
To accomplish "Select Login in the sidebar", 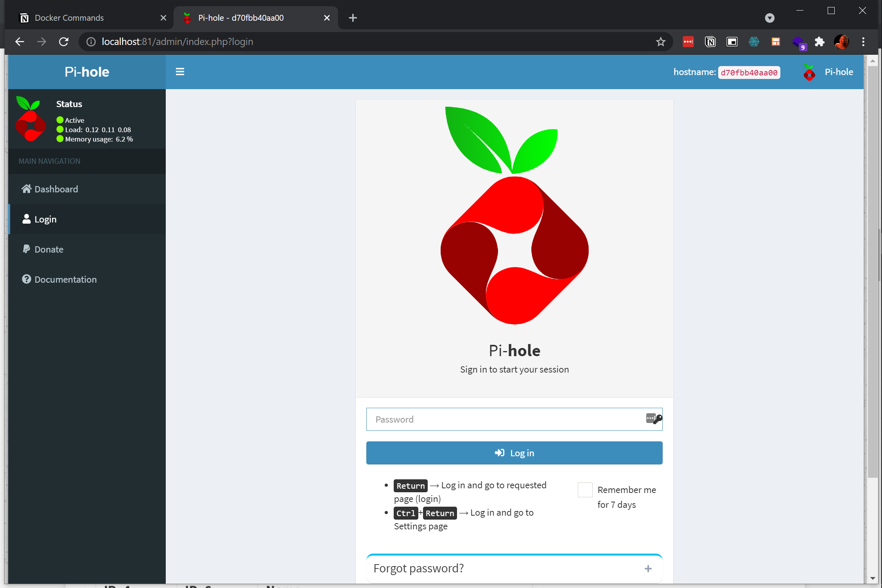I will point(87,219).
